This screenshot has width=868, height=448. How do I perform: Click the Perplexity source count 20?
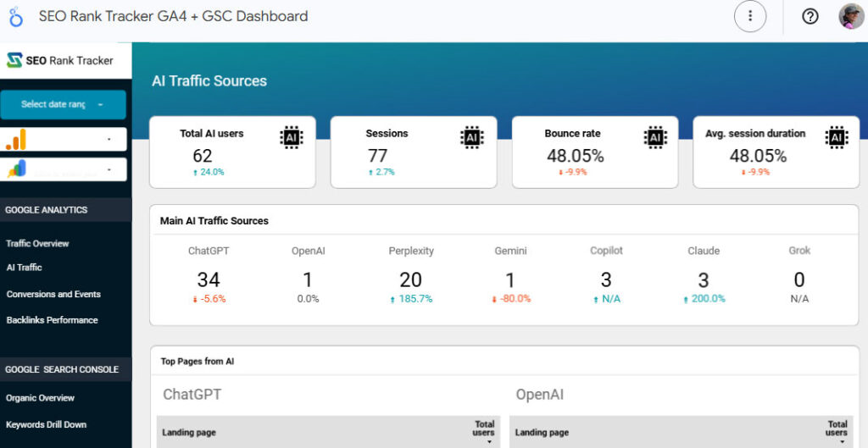pyautogui.click(x=411, y=279)
